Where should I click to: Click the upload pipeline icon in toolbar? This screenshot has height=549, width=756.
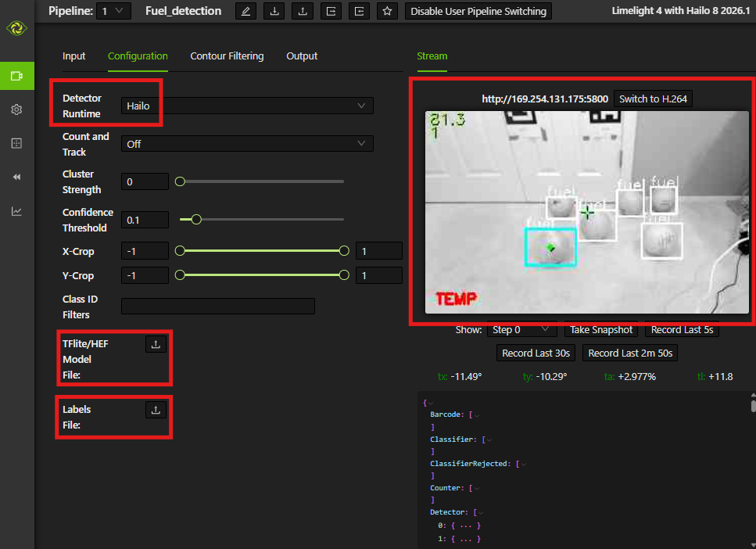(x=303, y=11)
